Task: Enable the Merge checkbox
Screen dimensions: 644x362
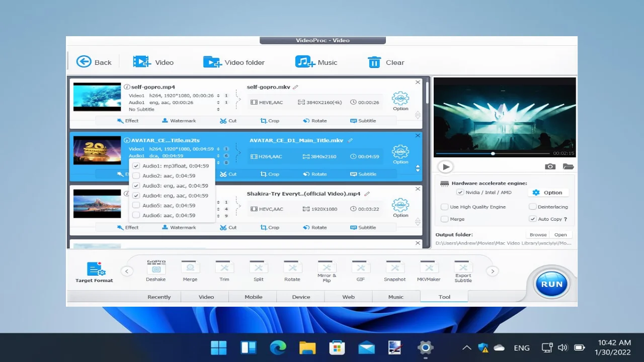Action: pos(445,219)
